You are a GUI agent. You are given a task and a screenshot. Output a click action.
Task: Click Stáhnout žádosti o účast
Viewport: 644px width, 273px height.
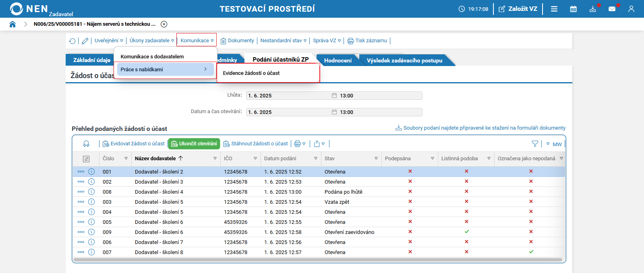[256, 144]
